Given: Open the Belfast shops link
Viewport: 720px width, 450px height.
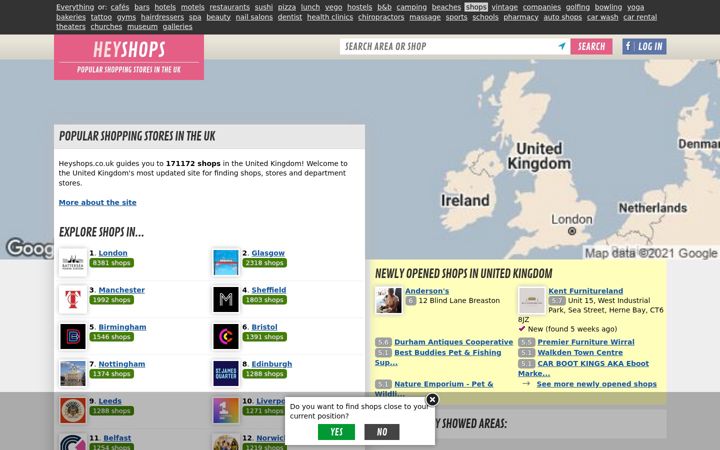Looking at the screenshot, I should click(x=117, y=438).
